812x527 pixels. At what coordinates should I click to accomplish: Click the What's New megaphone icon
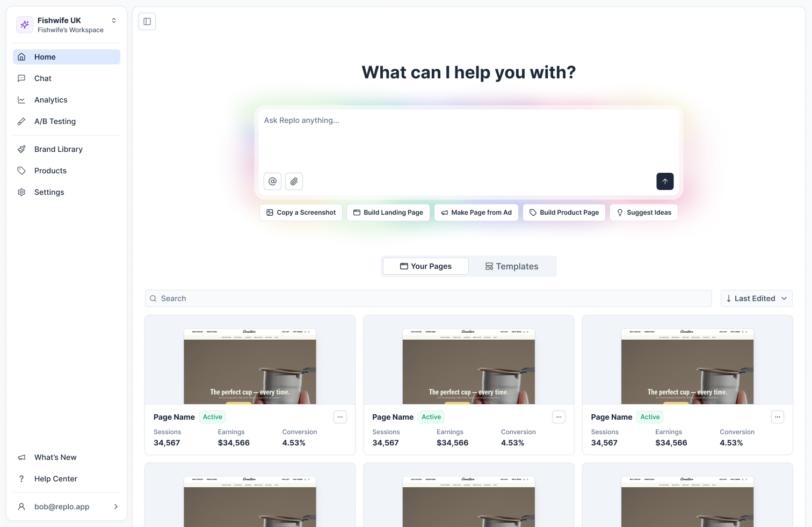[x=21, y=457]
